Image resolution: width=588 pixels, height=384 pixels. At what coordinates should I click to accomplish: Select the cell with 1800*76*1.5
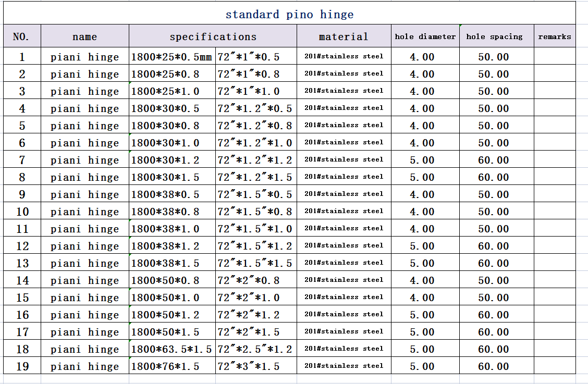click(x=171, y=366)
